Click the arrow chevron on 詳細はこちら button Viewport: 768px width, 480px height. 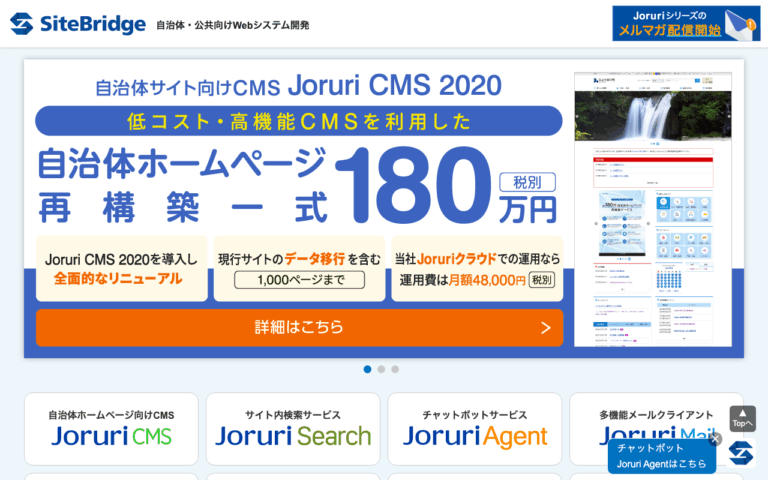coord(546,328)
